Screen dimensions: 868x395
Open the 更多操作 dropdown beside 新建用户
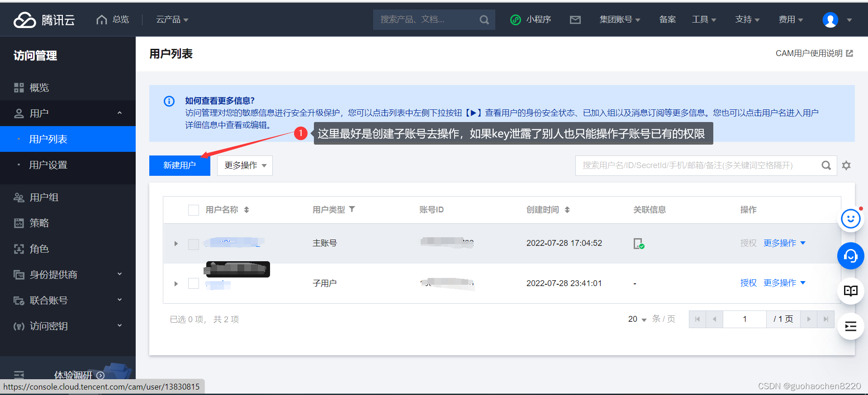click(245, 165)
